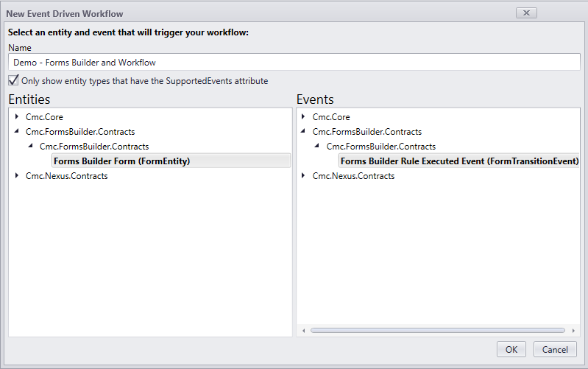This screenshot has height=369, width=588.
Task: Collapse nested Cmc.FormsBuilder.Contracts under Events
Action: point(318,147)
